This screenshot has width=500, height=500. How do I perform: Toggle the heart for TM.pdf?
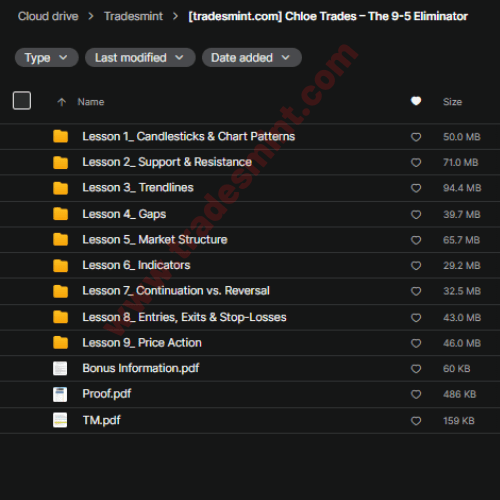tap(416, 421)
